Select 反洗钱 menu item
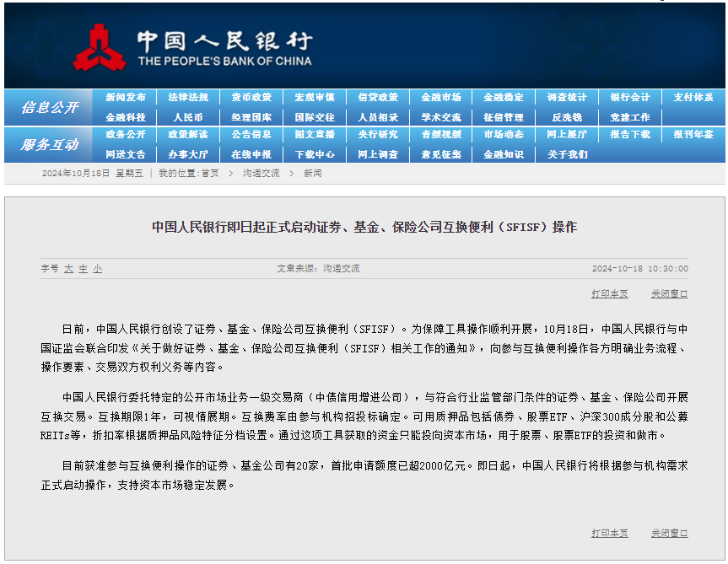Screen dimensions: 728x564 566,117
